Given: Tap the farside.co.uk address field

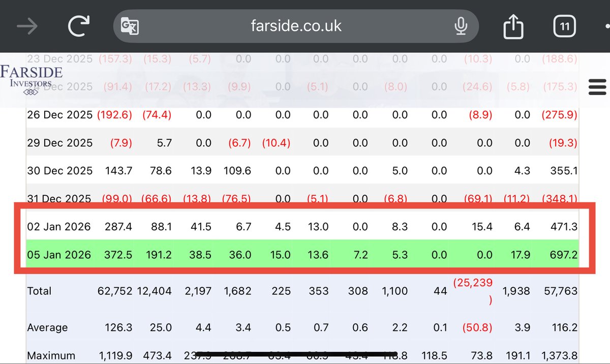Looking at the screenshot, I should [296, 26].
